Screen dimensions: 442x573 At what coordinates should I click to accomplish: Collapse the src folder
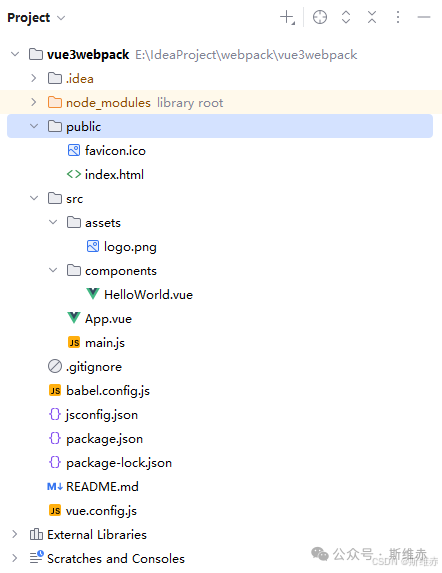coord(34,198)
